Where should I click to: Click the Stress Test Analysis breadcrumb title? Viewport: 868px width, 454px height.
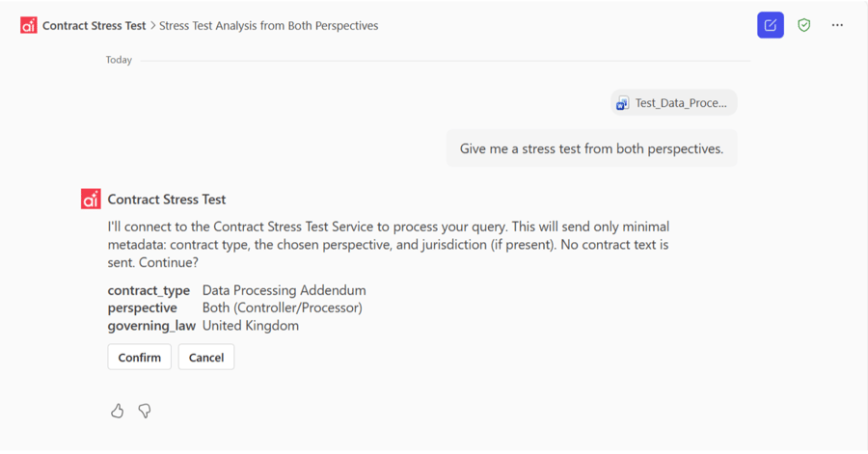pos(268,26)
